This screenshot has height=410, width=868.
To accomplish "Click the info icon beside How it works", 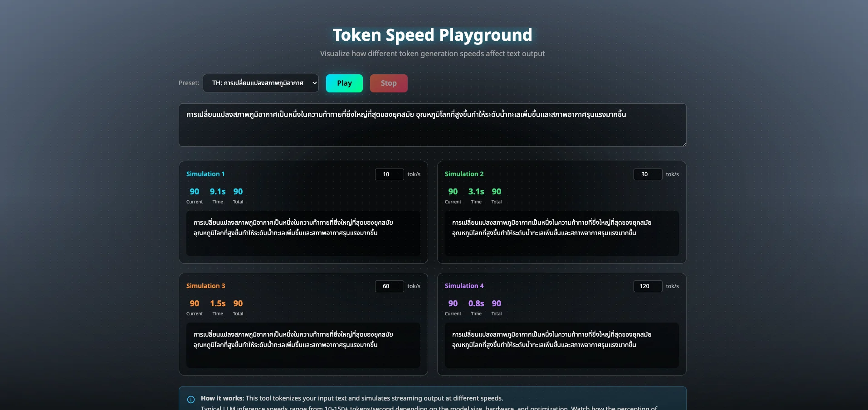I will (x=191, y=399).
